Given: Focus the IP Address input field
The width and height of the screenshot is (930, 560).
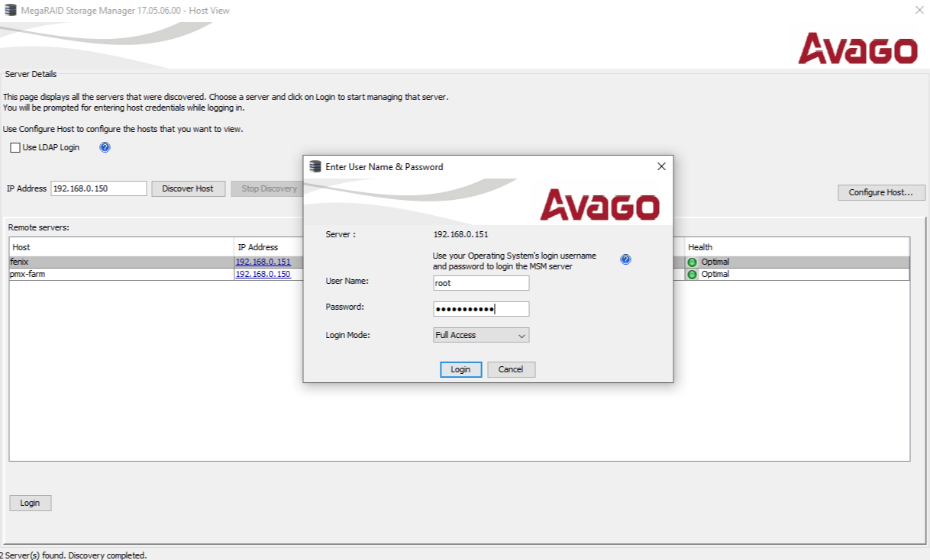Looking at the screenshot, I should pyautogui.click(x=98, y=188).
